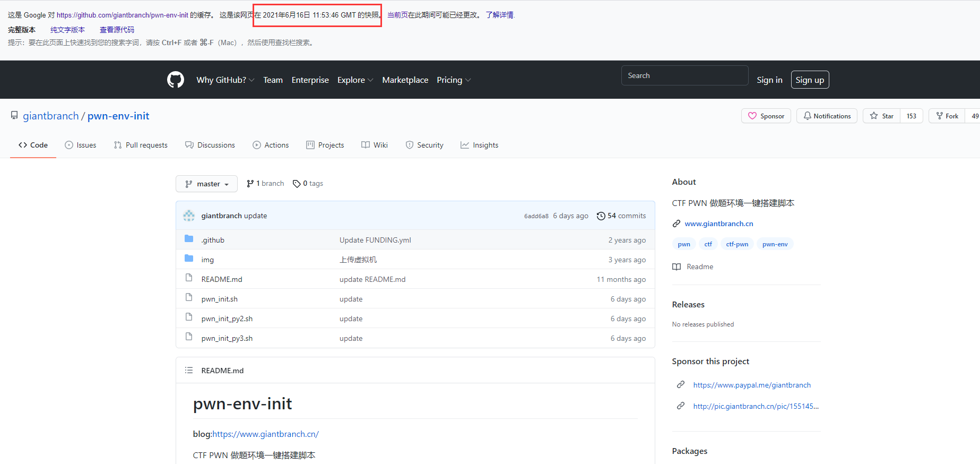Screen dimensions: 980x464
Task: Open the 查看源代码 cache link
Action: tap(117, 30)
